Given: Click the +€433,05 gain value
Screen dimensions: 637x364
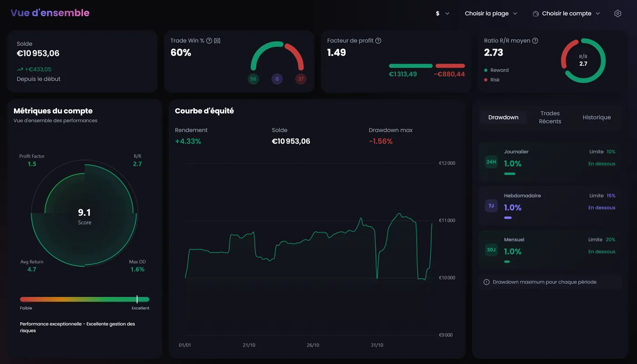Looking at the screenshot, I should pyautogui.click(x=38, y=70).
